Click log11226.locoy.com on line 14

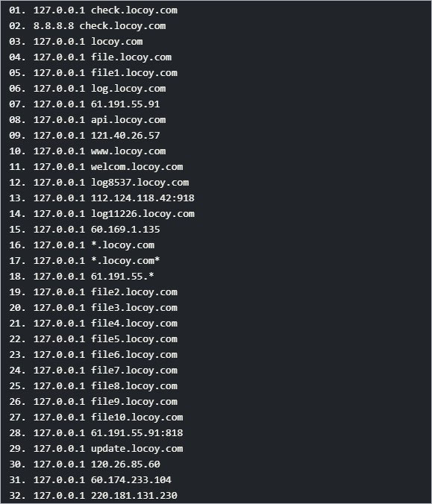click(x=143, y=214)
